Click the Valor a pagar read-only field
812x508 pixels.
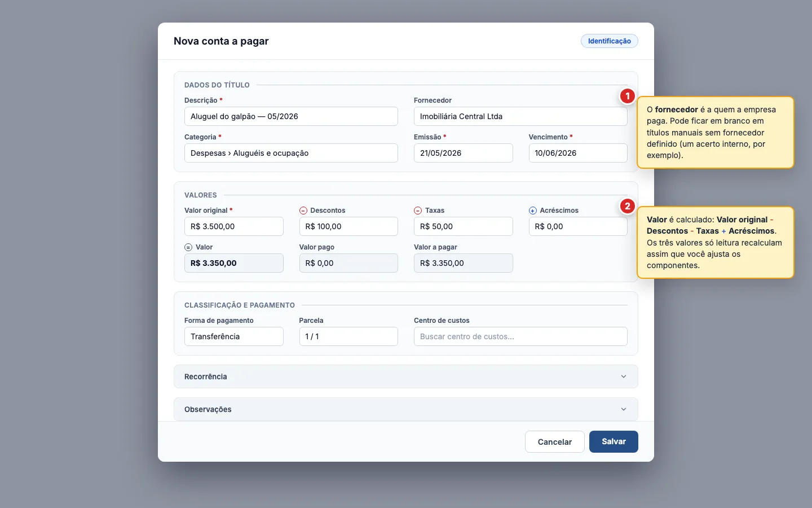pyautogui.click(x=464, y=263)
